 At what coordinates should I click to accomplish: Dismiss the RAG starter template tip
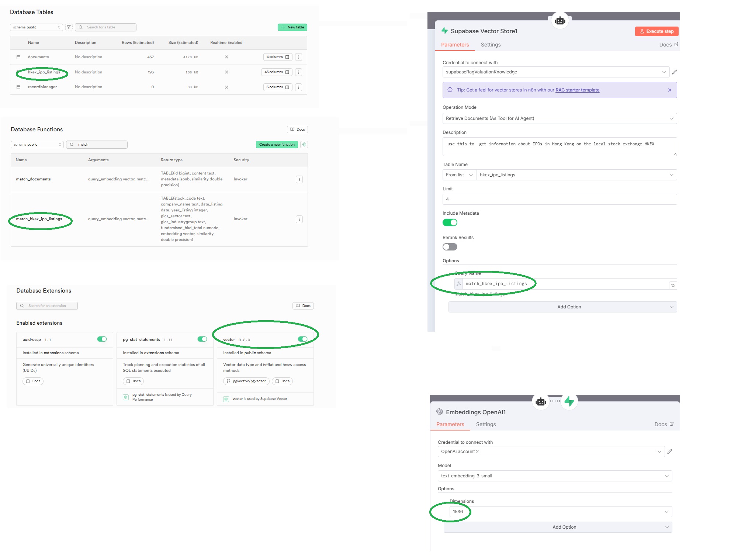pyautogui.click(x=670, y=90)
